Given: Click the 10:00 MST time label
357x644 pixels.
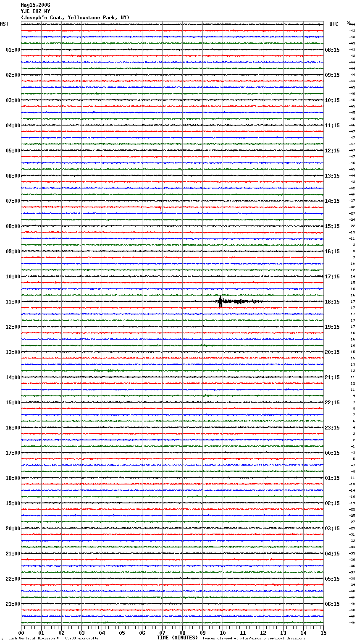Looking at the screenshot, I should pos(13,277).
